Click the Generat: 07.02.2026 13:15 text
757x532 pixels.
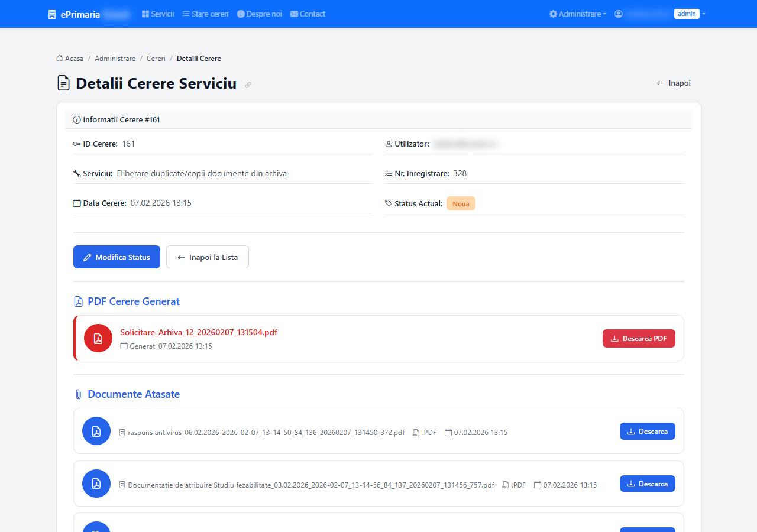click(x=171, y=346)
